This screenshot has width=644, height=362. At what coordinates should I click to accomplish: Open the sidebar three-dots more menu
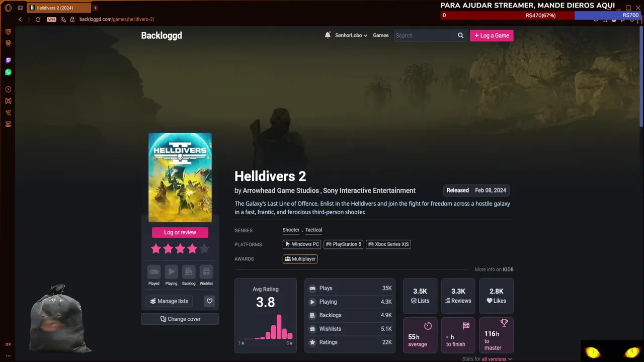(8, 355)
